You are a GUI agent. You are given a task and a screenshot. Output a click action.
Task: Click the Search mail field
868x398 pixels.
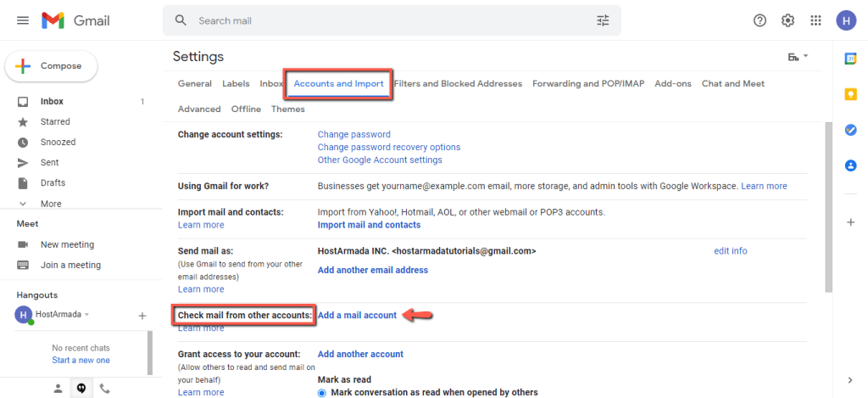click(x=392, y=20)
